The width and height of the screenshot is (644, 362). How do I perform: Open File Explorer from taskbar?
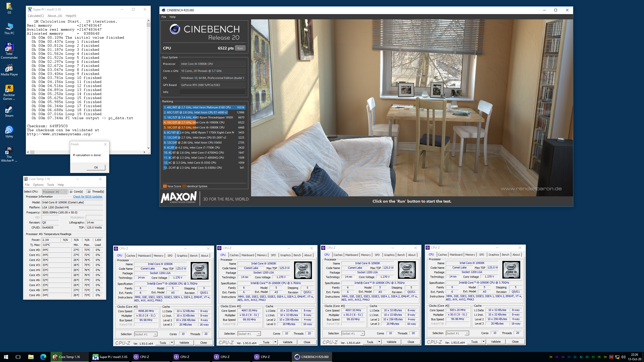tap(31, 357)
